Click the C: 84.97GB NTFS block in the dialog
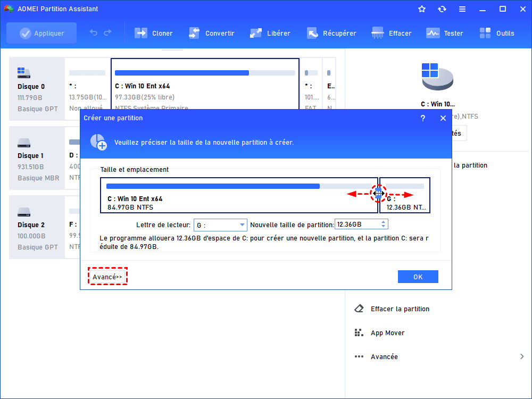Viewport: 532px width, 399px height. (239, 195)
